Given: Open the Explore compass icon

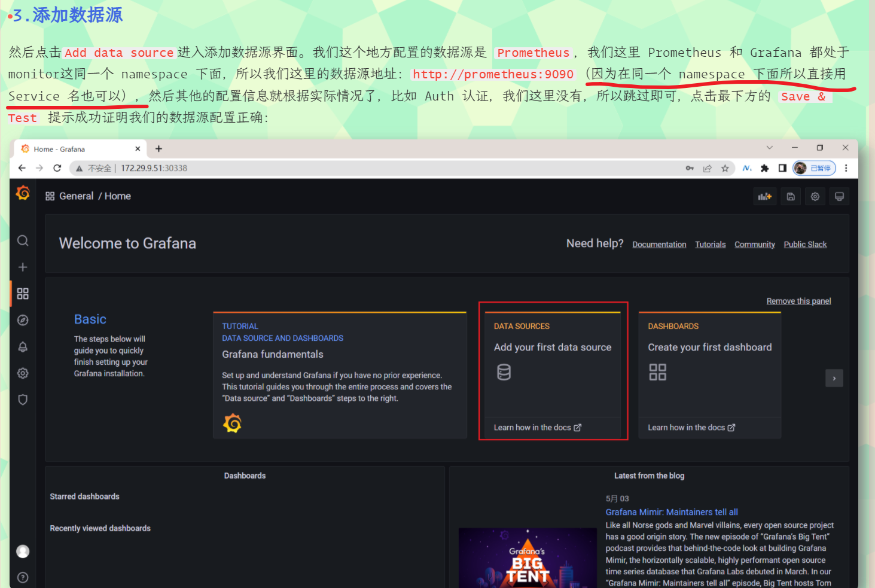Looking at the screenshot, I should click(23, 320).
